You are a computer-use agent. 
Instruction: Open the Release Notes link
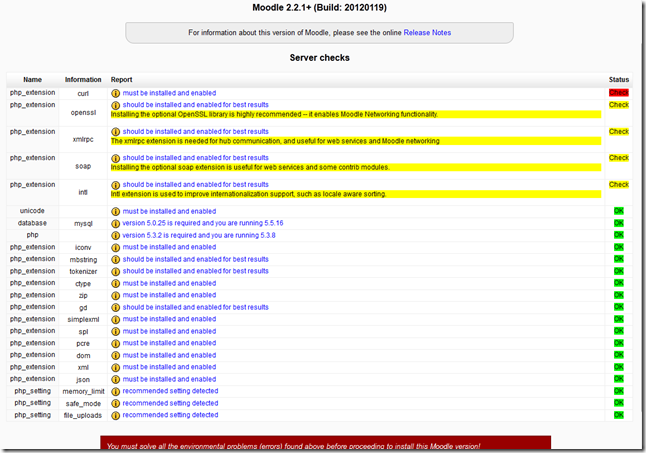click(427, 33)
